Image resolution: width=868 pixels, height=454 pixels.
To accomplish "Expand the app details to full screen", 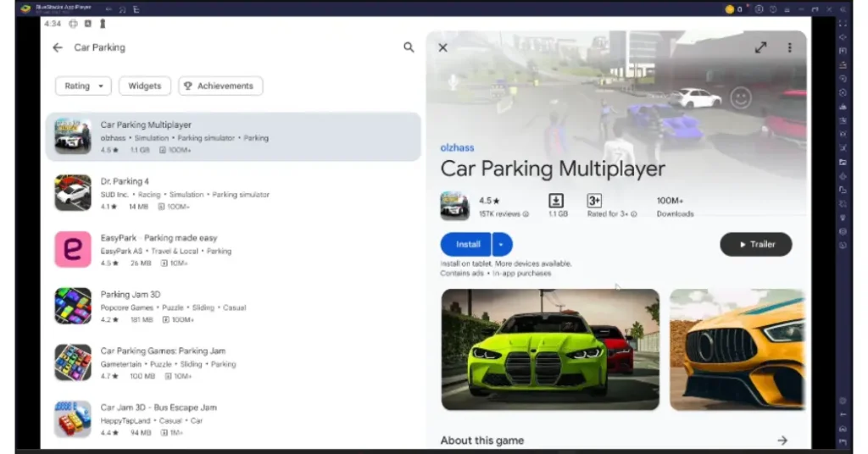I will (760, 47).
